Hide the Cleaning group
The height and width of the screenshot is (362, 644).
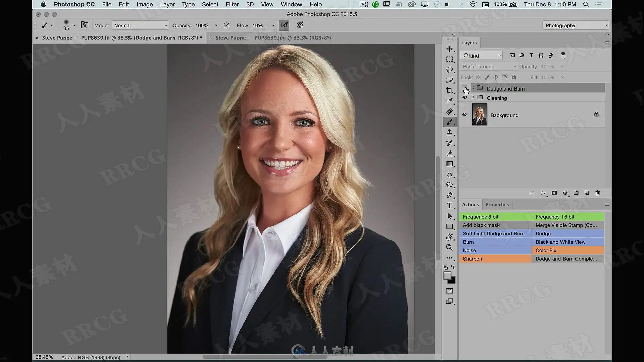(465, 98)
